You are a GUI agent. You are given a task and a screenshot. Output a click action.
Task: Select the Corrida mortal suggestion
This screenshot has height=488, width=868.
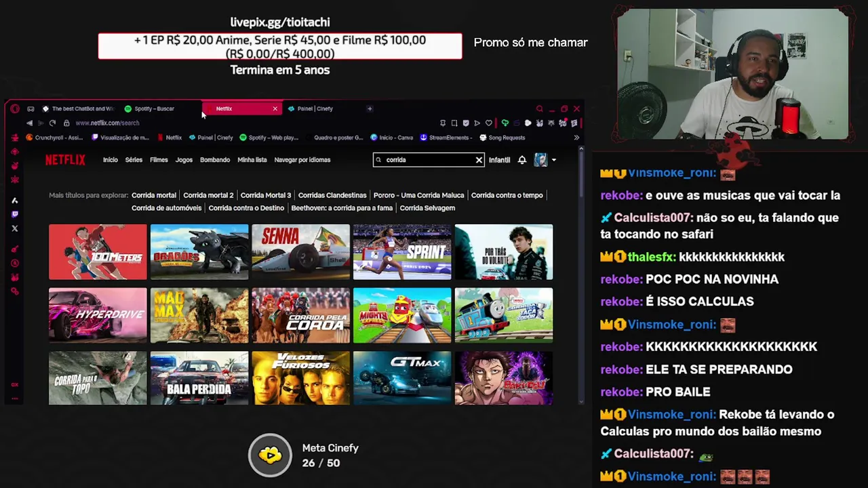tap(154, 195)
